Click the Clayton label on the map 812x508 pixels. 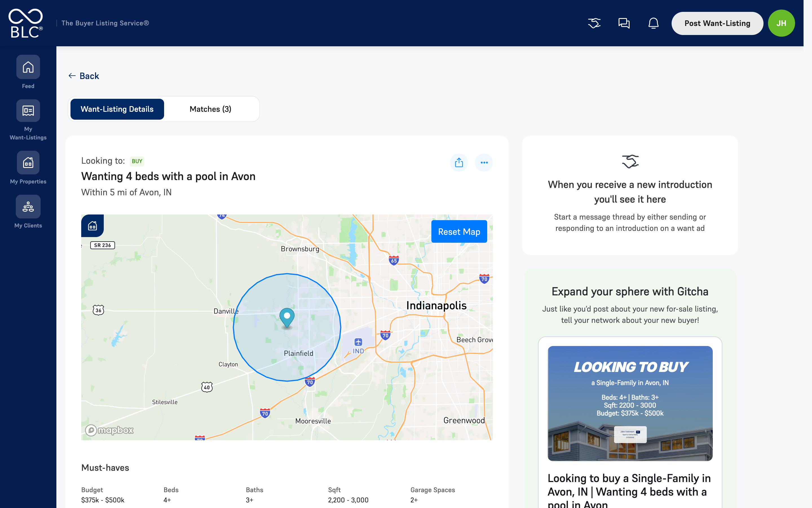228,364
